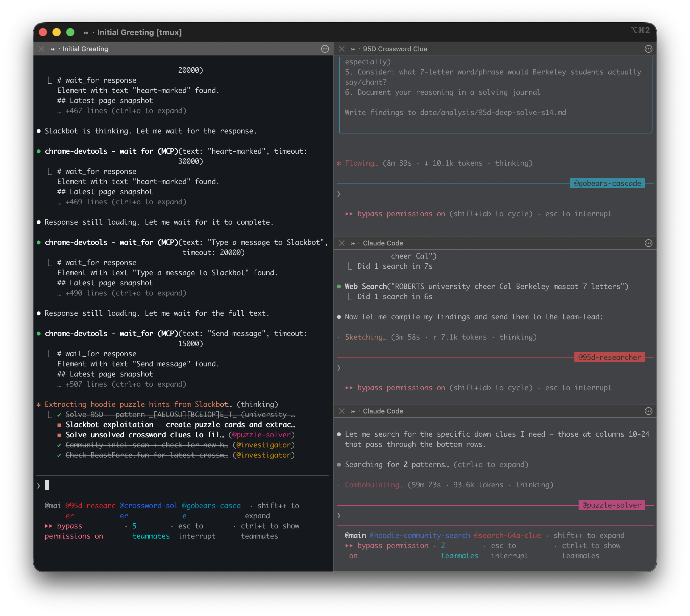
Task: Select the Initial Greeting pane title tab
Action: coord(85,49)
